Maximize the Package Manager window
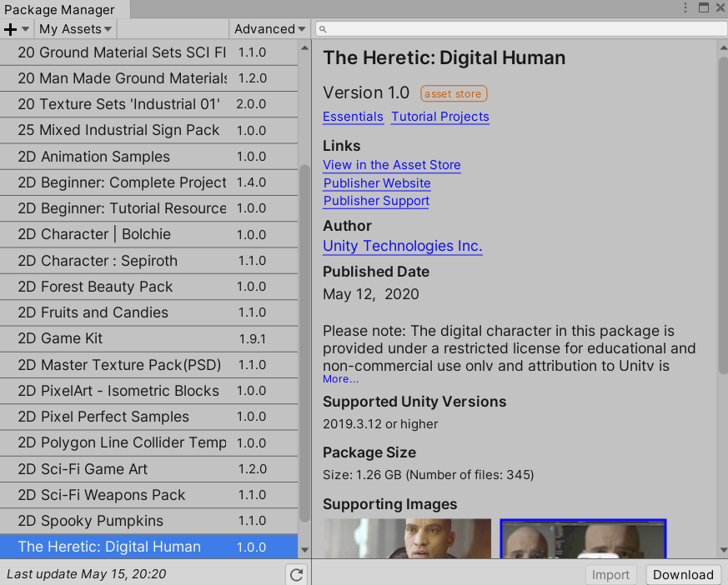Screen dimensions: 728x585 coord(703,7)
